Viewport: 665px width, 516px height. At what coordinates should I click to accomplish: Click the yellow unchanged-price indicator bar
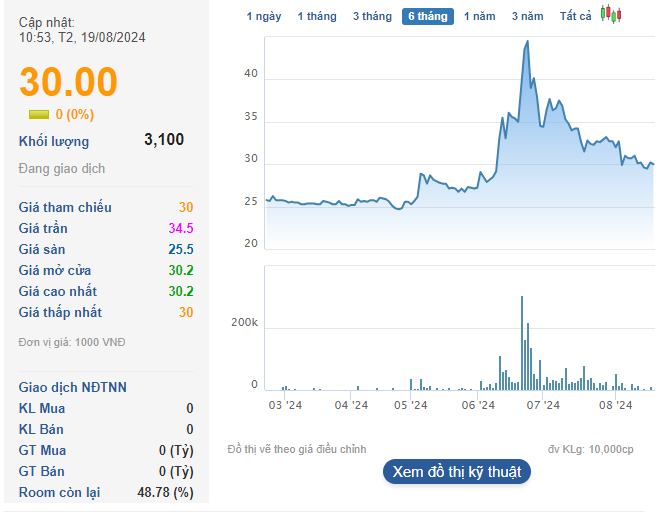coord(39,114)
